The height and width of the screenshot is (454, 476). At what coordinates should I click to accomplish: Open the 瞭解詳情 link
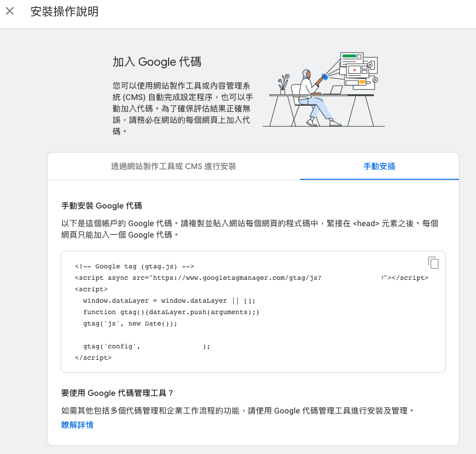(x=78, y=425)
